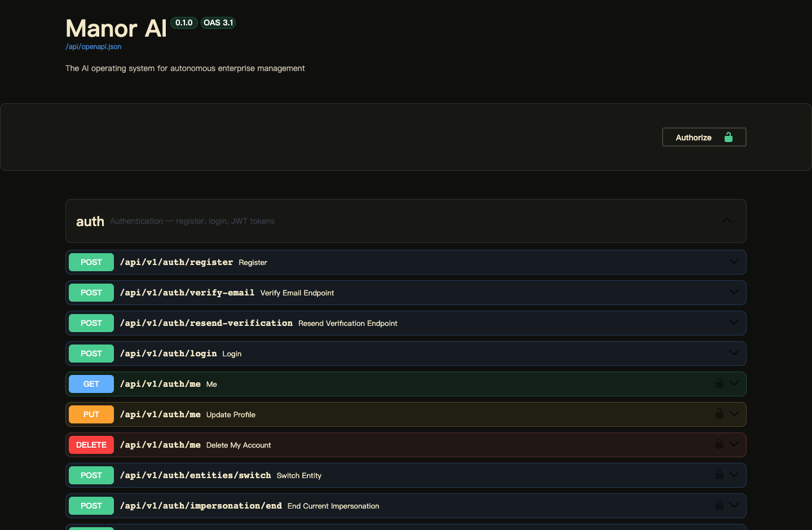This screenshot has width=812, height=530.
Task: Click the lock icon on End Current Impersonation row
Action: click(720, 505)
